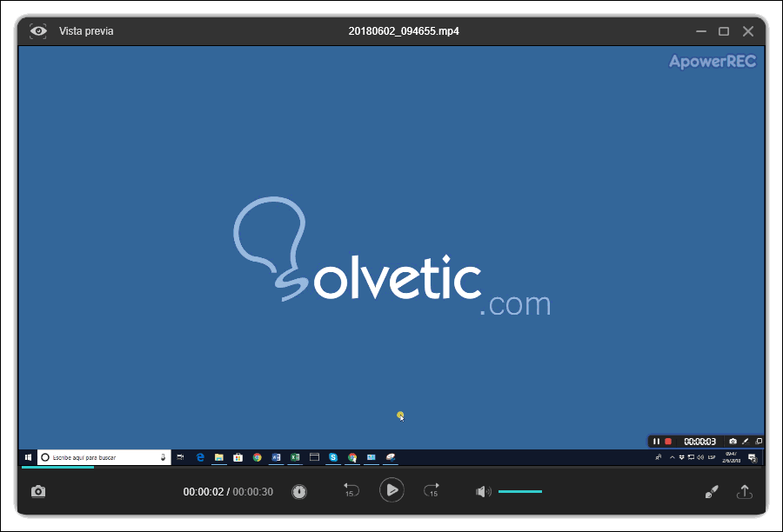The image size is (783, 532).
Task: Click the recorder bar pencil annotate icon
Action: tap(746, 442)
